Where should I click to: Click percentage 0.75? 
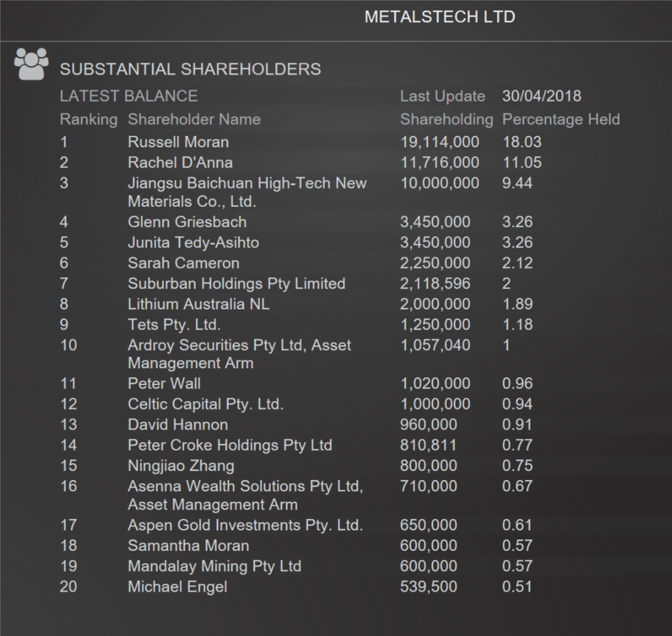click(x=517, y=466)
